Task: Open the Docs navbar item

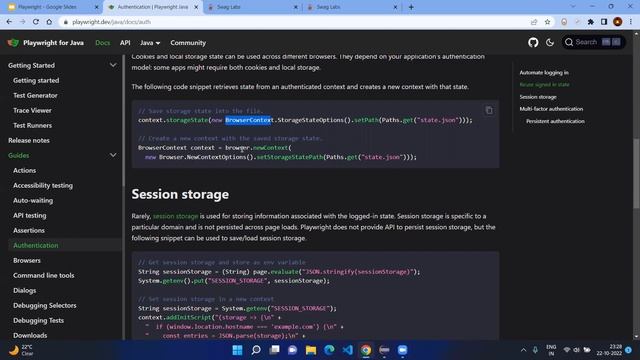Action: (x=102, y=42)
